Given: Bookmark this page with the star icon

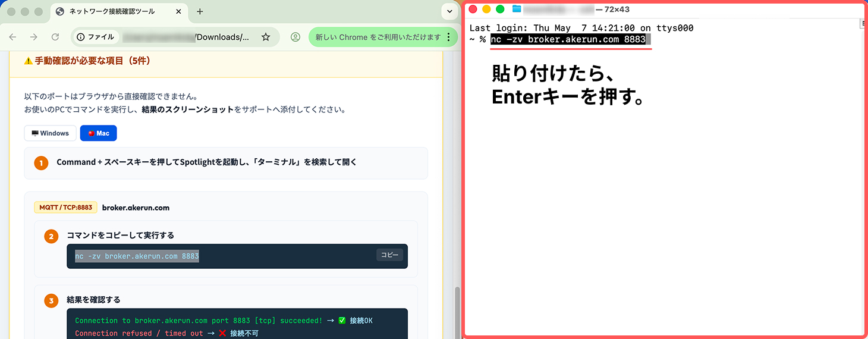Looking at the screenshot, I should 266,37.
